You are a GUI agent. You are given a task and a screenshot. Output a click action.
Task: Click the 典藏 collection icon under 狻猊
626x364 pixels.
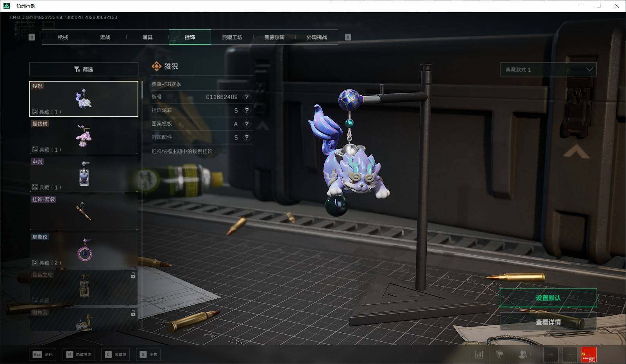[x=35, y=112]
